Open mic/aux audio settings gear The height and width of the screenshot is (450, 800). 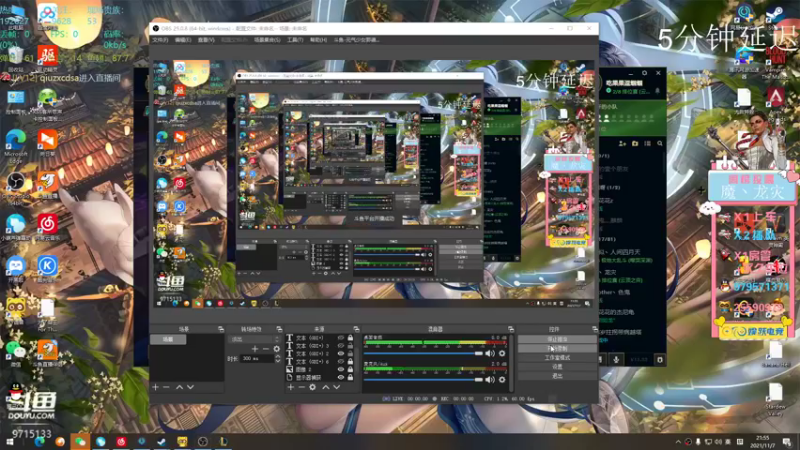click(502, 380)
